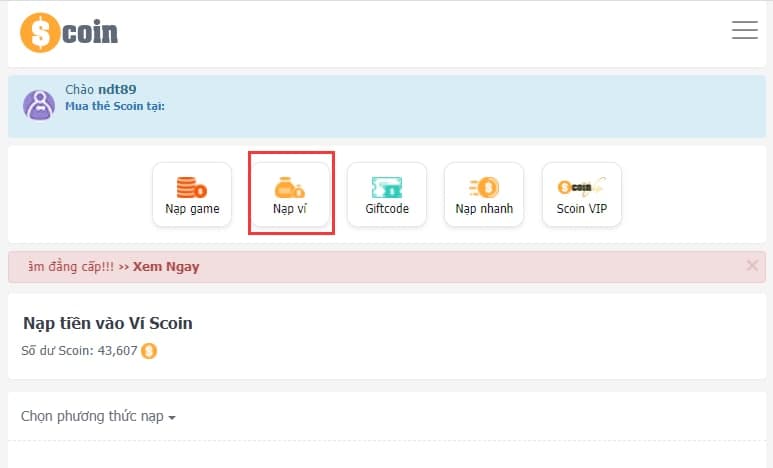The height and width of the screenshot is (468, 773).
Task: Open the Nạp game tile
Action: 192,195
